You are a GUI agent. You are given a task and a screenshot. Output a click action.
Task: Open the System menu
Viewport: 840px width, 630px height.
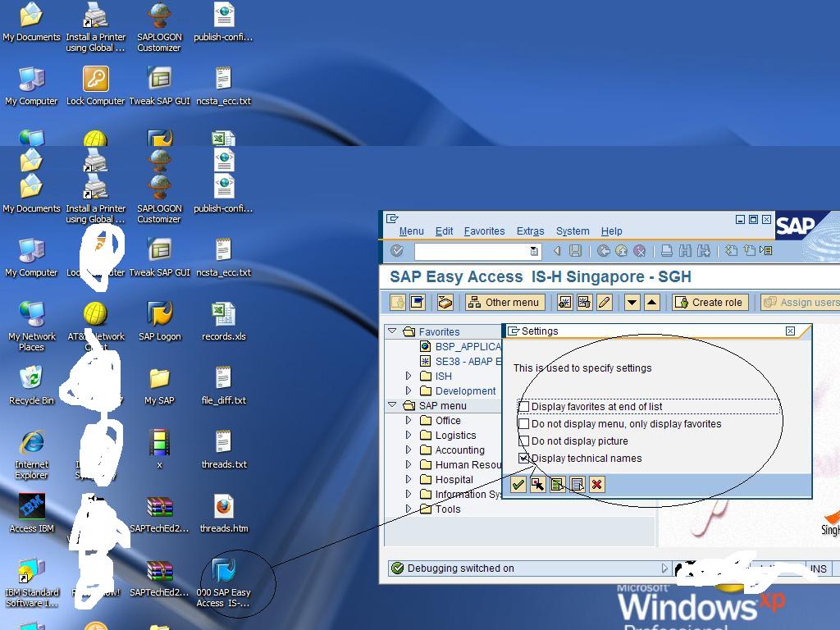coord(573,231)
